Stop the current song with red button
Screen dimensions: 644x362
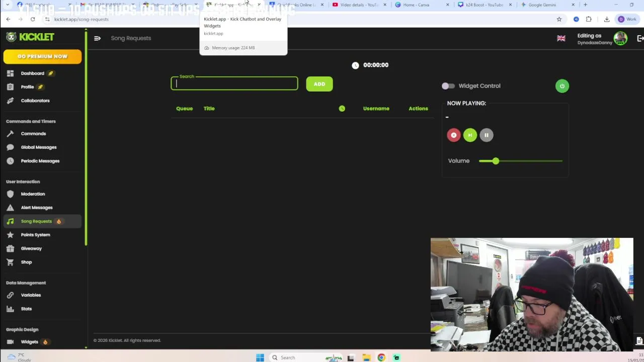454,135
